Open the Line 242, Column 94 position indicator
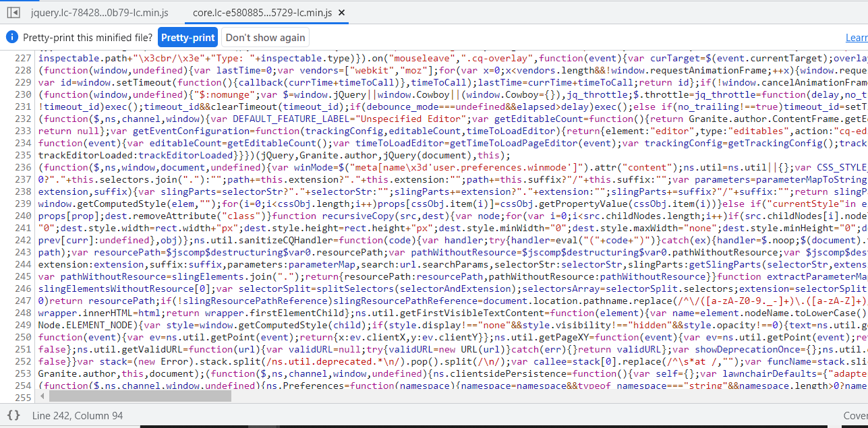868x428 pixels. click(78, 416)
